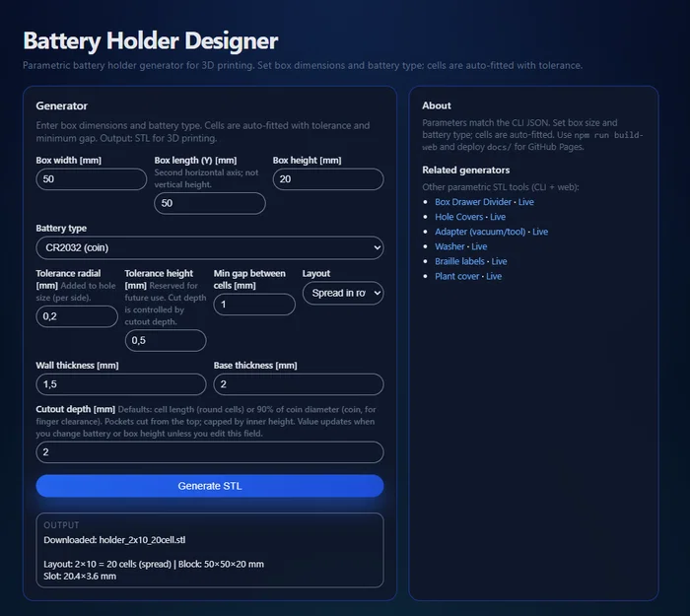Click the Cutout depth [mm] label
Screen dimensions: 690x616
[76, 409]
